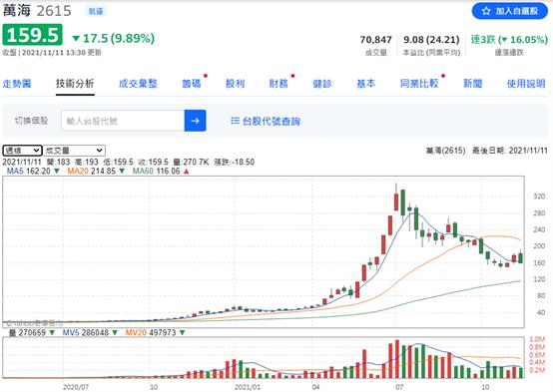Submit stock code with arrow button
553x392 pixels.
click(195, 121)
